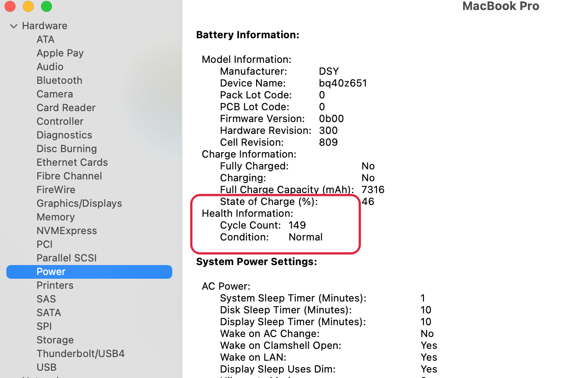588x378 pixels.
Task: Select Fibre Channel in the sidebar
Action: pos(69,176)
